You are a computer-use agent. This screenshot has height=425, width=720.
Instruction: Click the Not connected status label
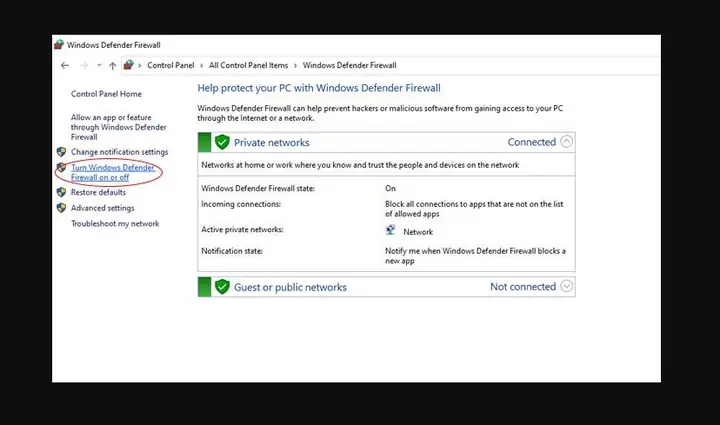[x=523, y=287]
